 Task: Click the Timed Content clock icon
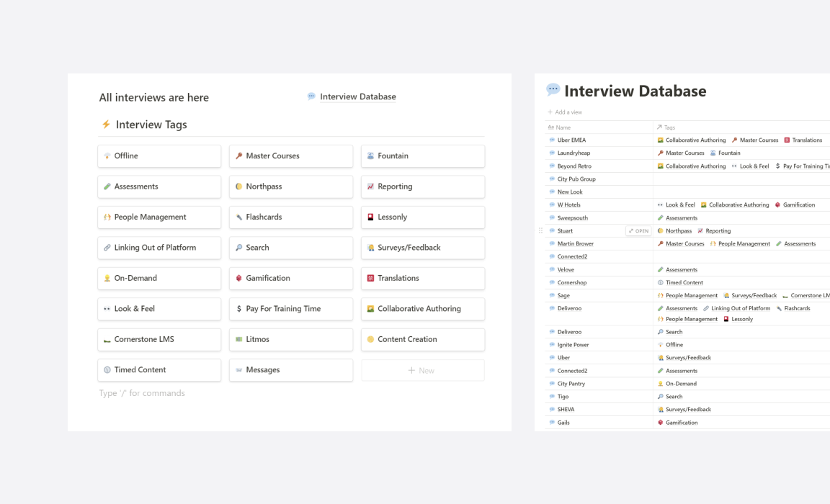pos(107,370)
